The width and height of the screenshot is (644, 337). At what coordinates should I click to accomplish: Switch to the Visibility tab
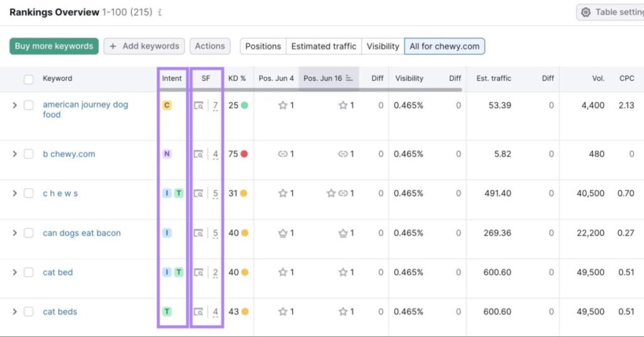[383, 47]
